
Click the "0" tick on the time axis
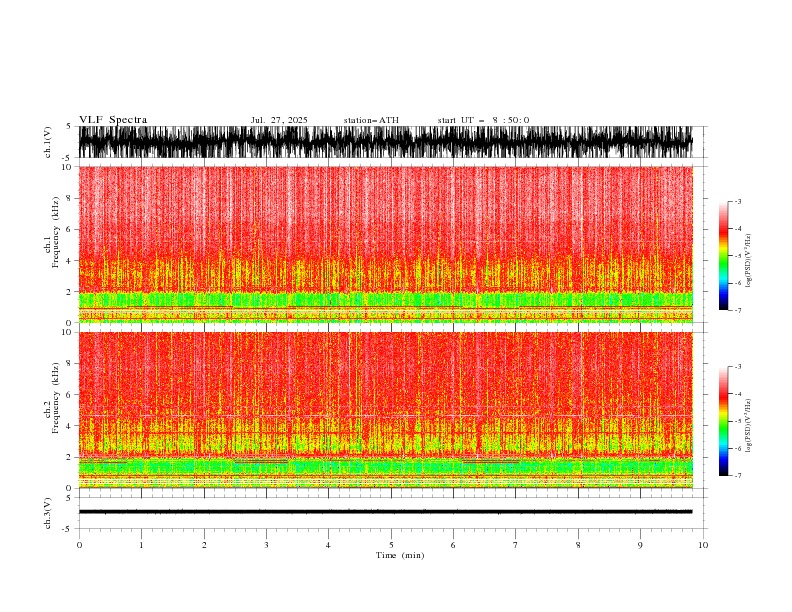[x=79, y=545]
